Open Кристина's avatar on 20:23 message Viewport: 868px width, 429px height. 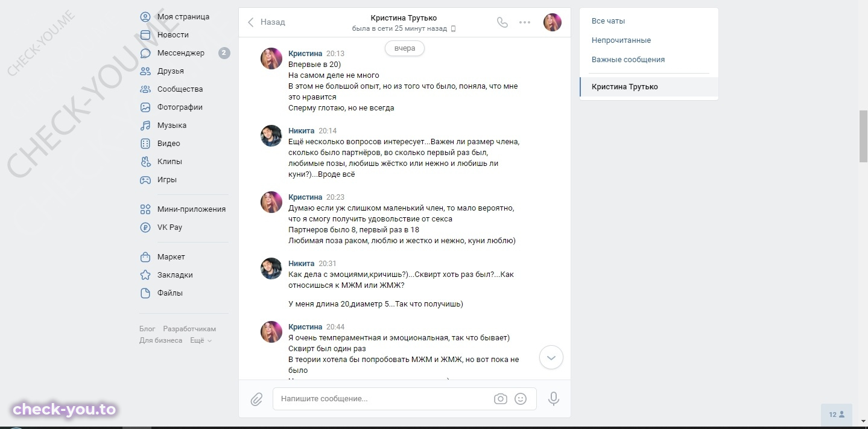click(x=271, y=202)
